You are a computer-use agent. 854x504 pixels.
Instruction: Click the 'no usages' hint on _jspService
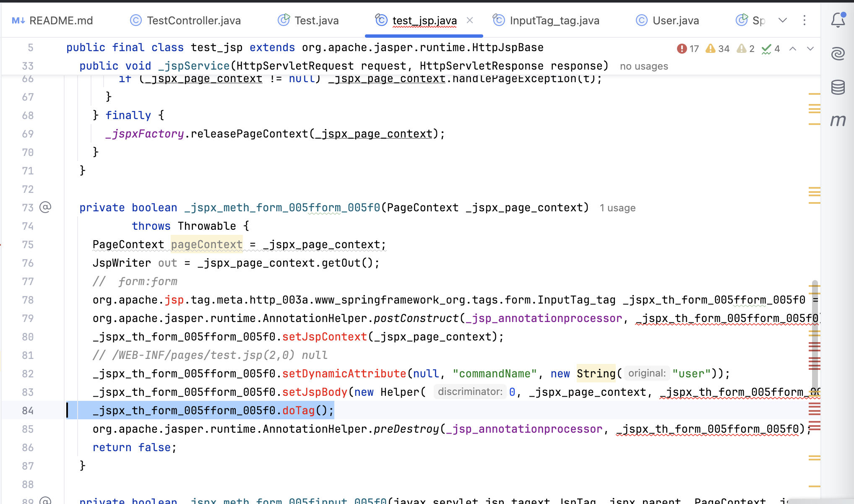pos(644,66)
